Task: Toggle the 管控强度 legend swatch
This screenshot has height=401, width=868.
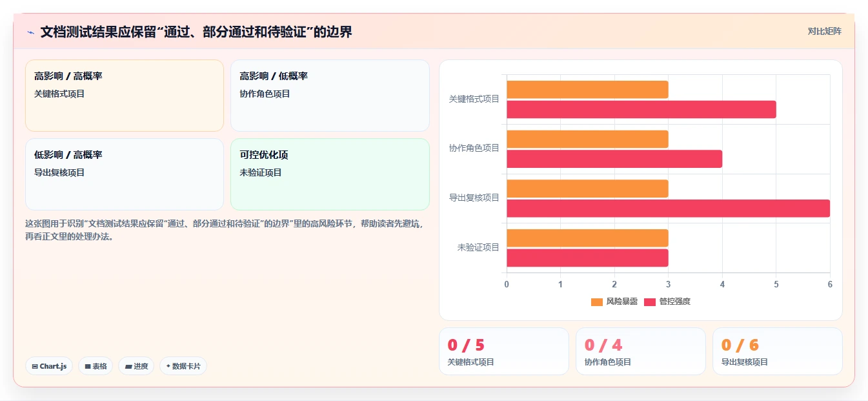Action: coord(650,302)
